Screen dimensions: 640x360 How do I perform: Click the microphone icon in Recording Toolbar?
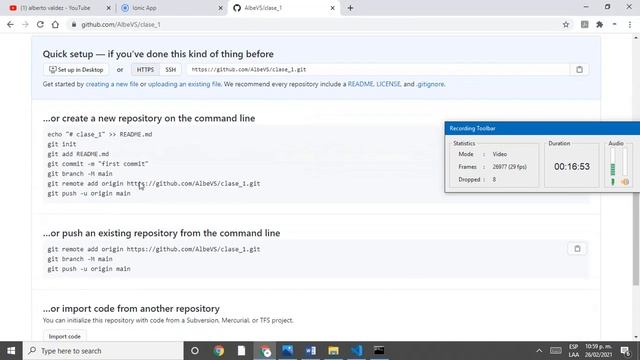click(613, 182)
